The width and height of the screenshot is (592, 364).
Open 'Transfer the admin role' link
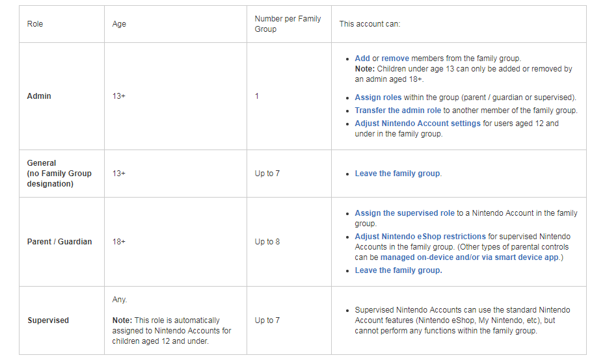[x=397, y=110]
